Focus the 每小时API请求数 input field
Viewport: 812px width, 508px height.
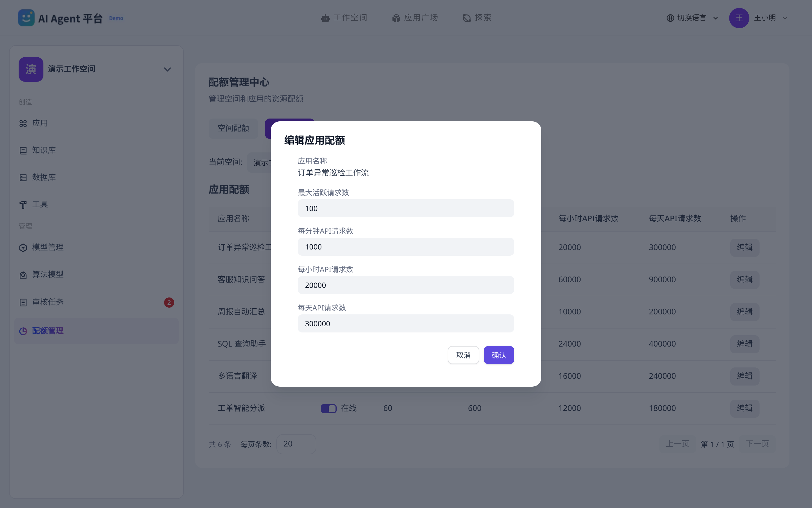coord(406,285)
